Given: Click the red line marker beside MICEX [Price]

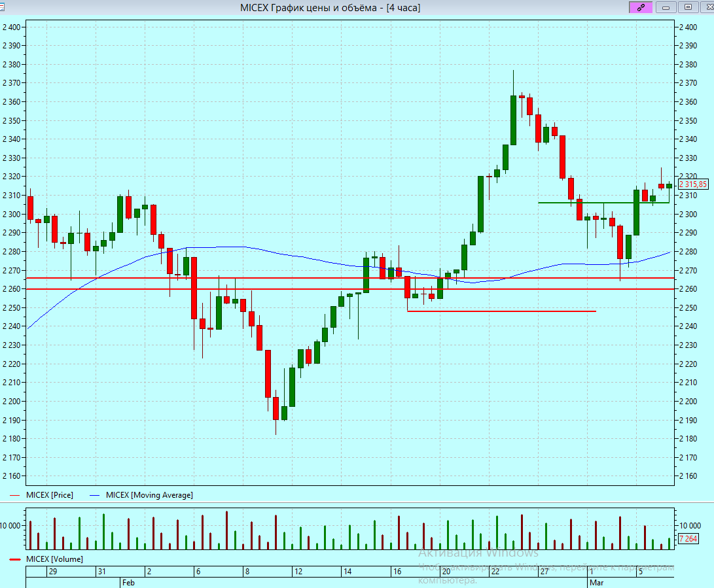Looking at the screenshot, I should tap(15, 496).
